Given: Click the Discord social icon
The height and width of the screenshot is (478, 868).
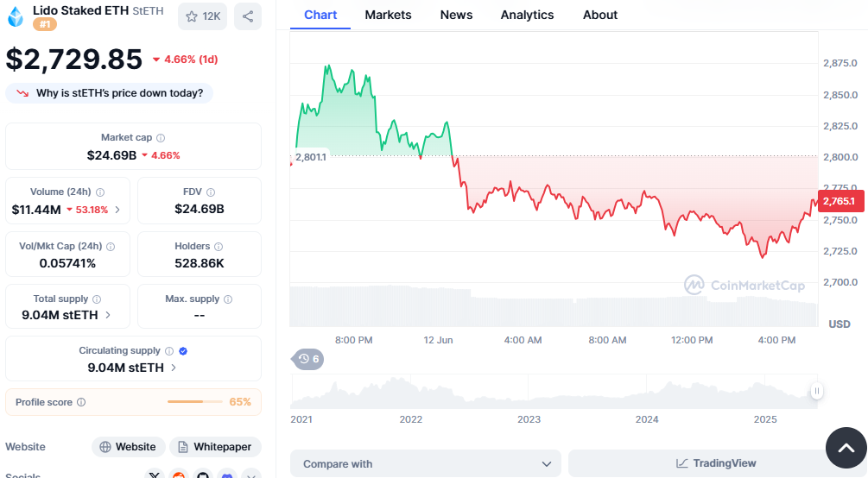Looking at the screenshot, I should click(227, 475).
